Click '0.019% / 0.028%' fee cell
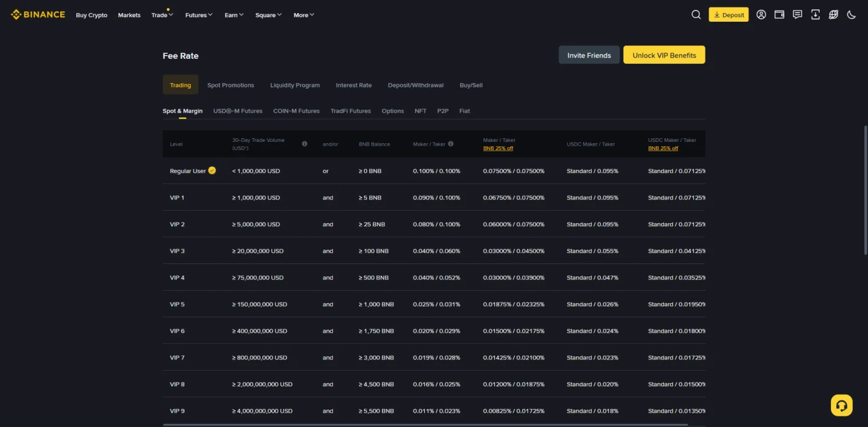868x427 pixels. [x=436, y=358]
